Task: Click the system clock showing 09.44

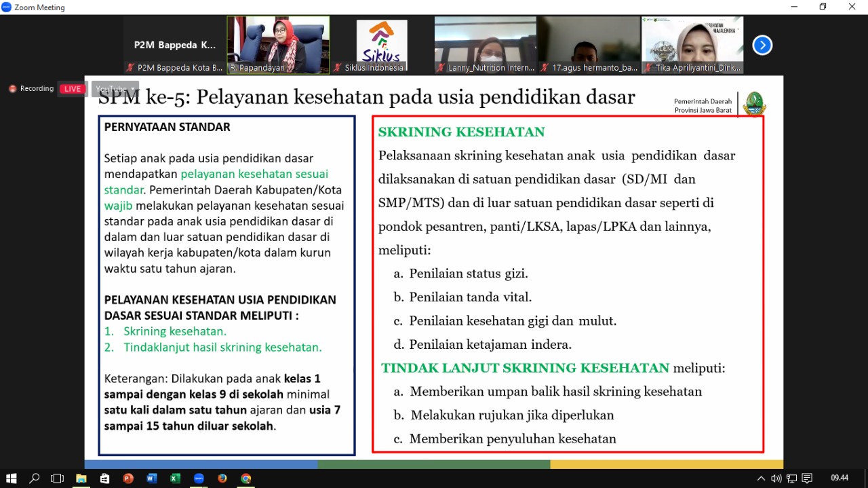Action: [x=840, y=478]
